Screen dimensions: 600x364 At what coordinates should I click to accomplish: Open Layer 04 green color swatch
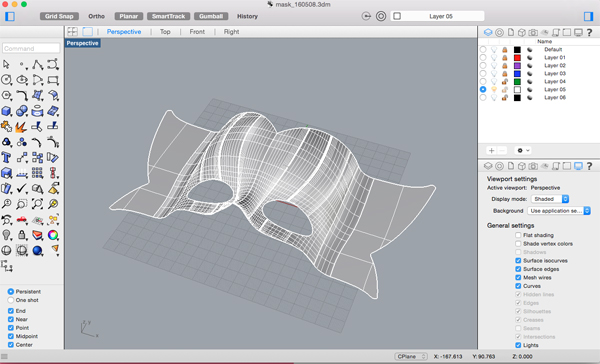[x=517, y=82]
